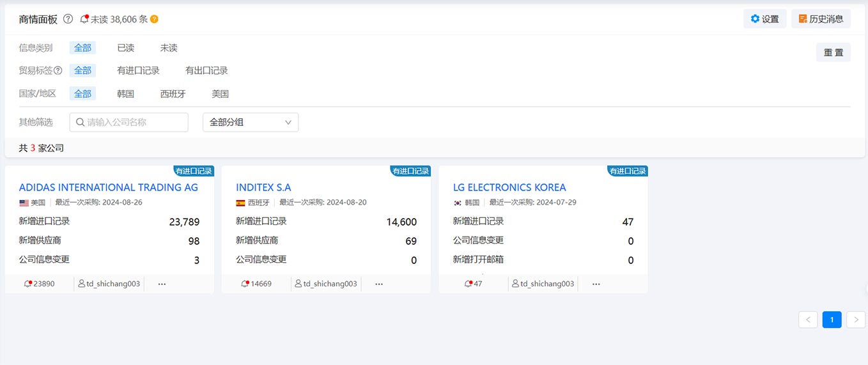Filter by 未读 unread messages
This screenshot has width=868, height=365.
tap(169, 48)
